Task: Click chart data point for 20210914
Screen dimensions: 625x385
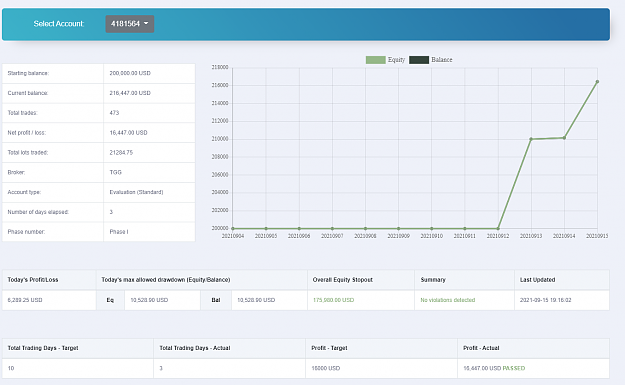Action: point(564,138)
